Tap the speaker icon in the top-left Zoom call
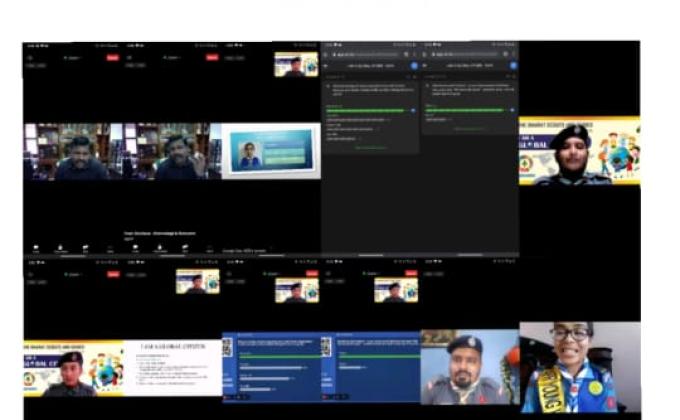The width and height of the screenshot is (680, 420). [30, 58]
